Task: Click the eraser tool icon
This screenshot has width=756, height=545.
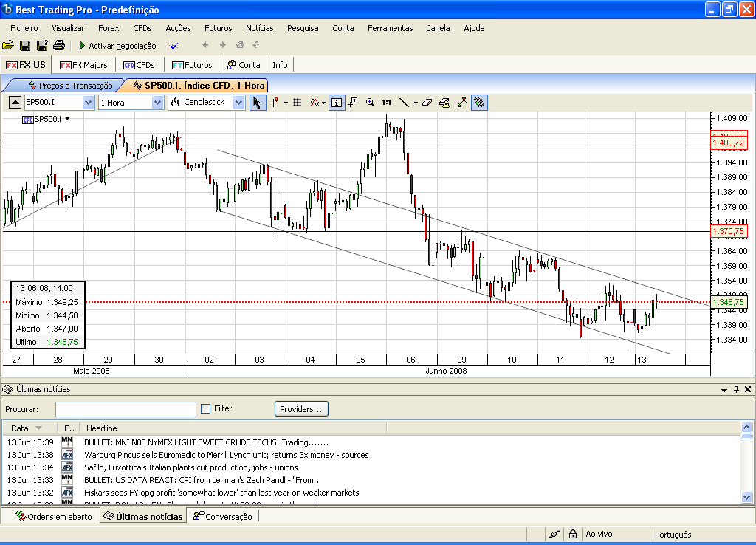Action: [x=427, y=102]
